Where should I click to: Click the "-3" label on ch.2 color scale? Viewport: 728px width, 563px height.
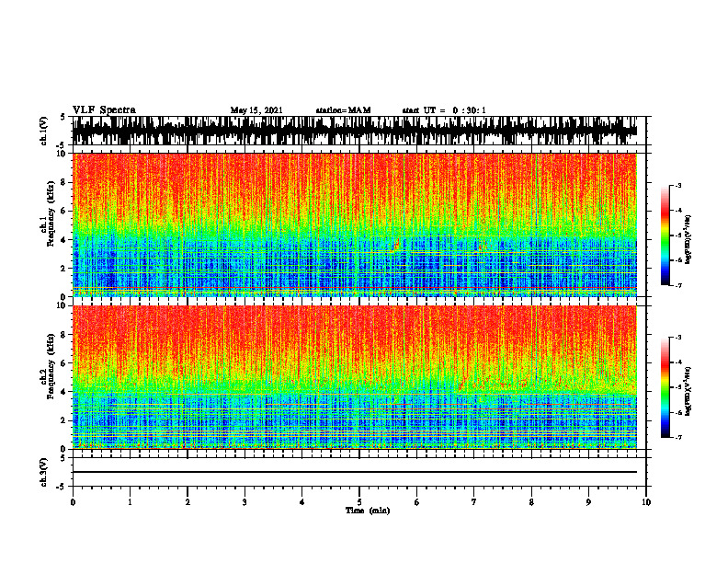[678, 338]
